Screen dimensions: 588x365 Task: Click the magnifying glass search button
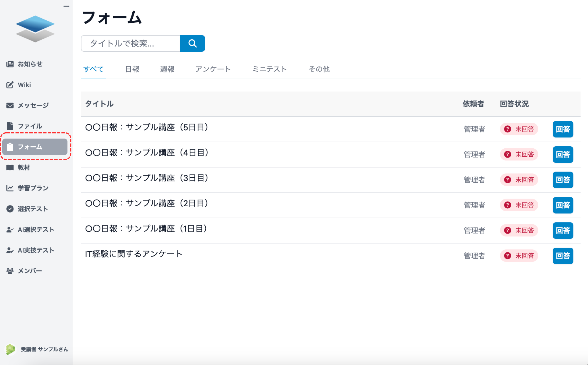[x=192, y=43]
